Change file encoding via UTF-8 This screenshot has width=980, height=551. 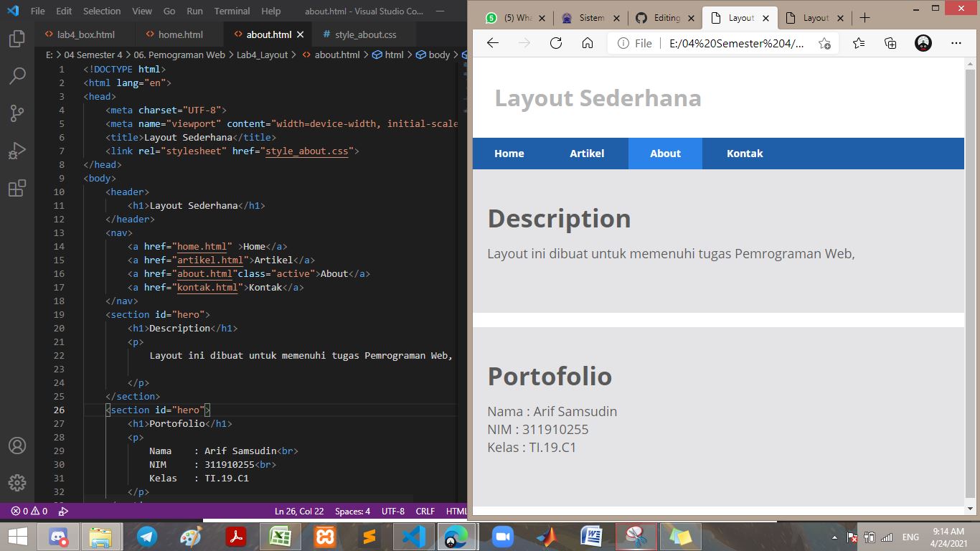tap(393, 512)
